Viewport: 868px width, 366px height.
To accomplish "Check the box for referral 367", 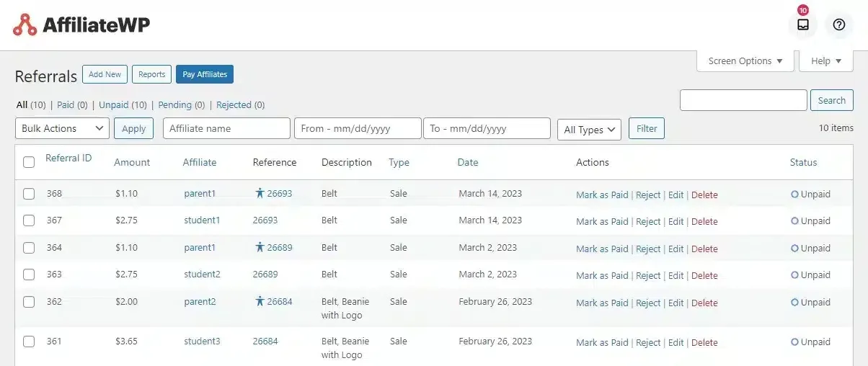I will (29, 220).
